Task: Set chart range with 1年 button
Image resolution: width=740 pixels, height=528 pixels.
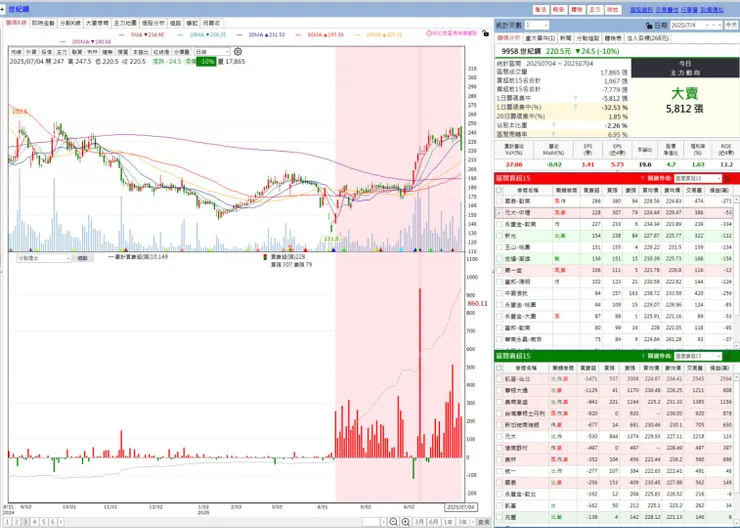Action: (x=448, y=522)
